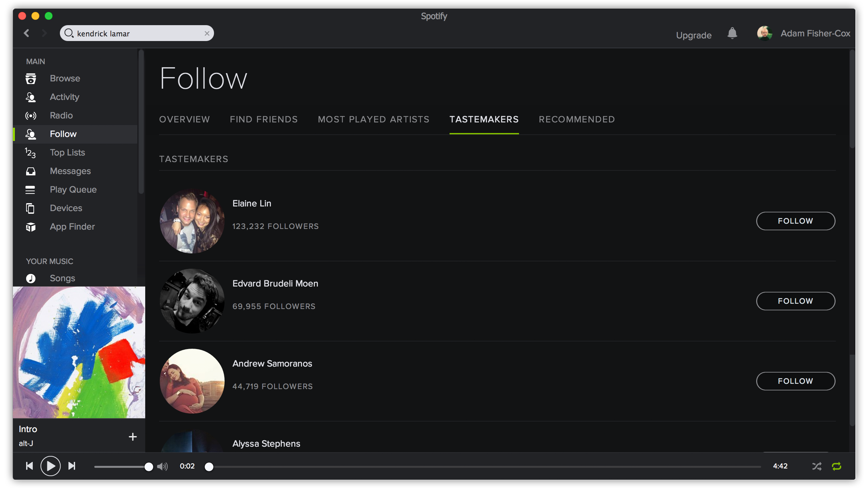Open Elaine Lin's profile name
Image resolution: width=868 pixels, height=491 pixels.
pyautogui.click(x=252, y=203)
